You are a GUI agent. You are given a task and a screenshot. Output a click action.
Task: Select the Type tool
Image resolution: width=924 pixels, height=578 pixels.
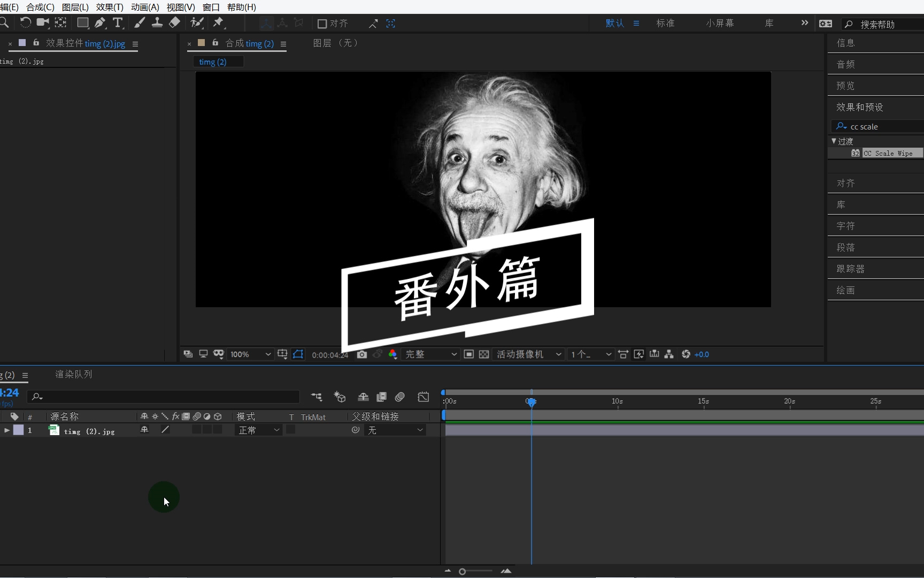[118, 22]
